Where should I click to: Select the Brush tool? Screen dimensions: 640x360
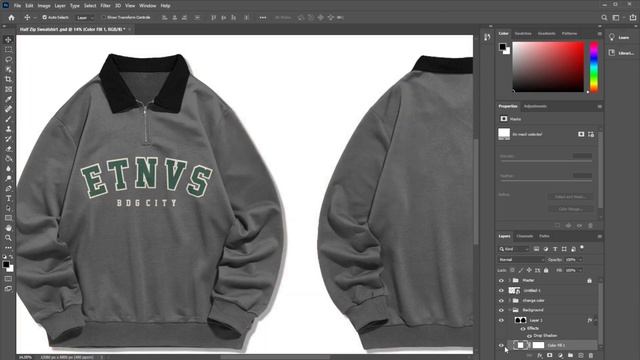click(8, 119)
